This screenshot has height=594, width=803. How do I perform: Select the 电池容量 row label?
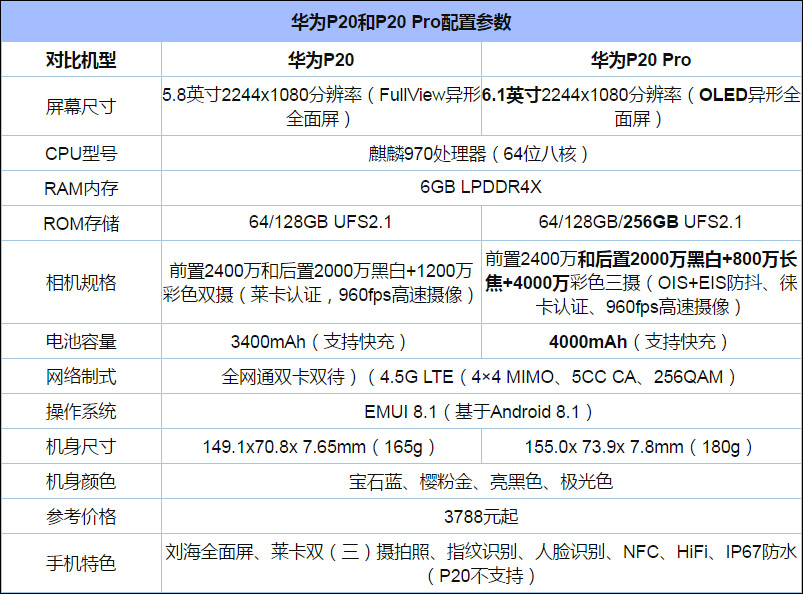81,341
